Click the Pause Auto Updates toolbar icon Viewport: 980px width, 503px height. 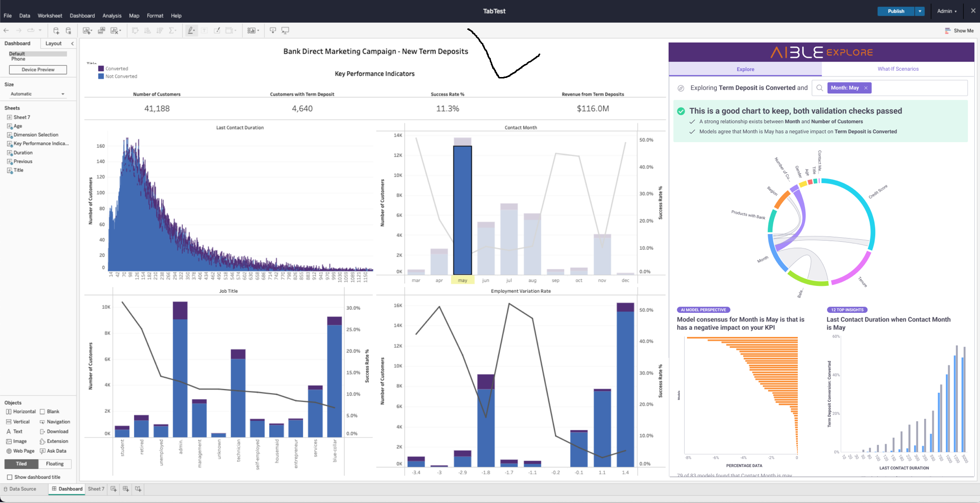[x=68, y=30]
